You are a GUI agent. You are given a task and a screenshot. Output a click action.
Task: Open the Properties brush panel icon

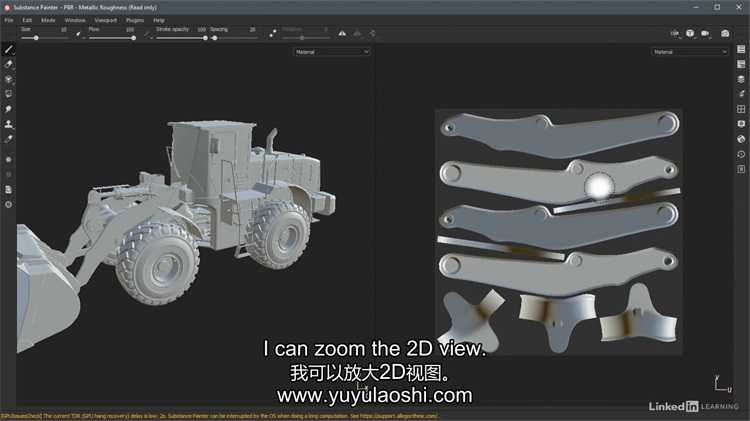(741, 94)
